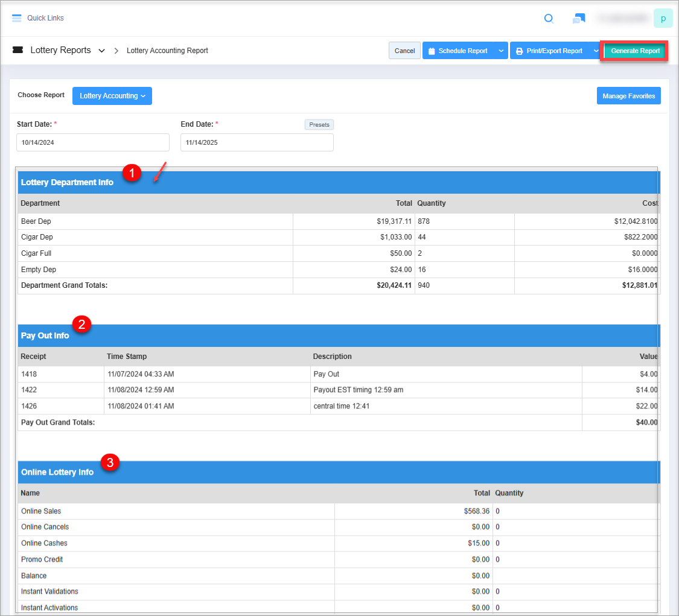
Task: Click the Cancel button
Action: tap(404, 51)
